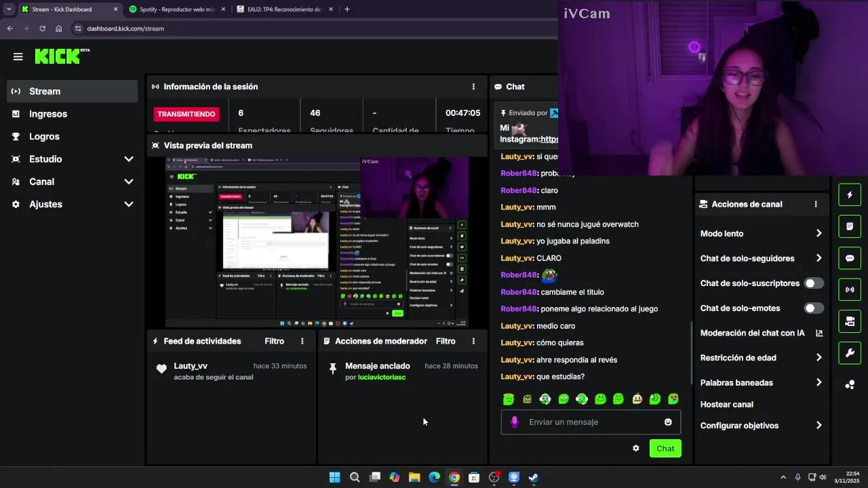
Task: Open pinned Instagram link in chat
Action: click(549, 139)
